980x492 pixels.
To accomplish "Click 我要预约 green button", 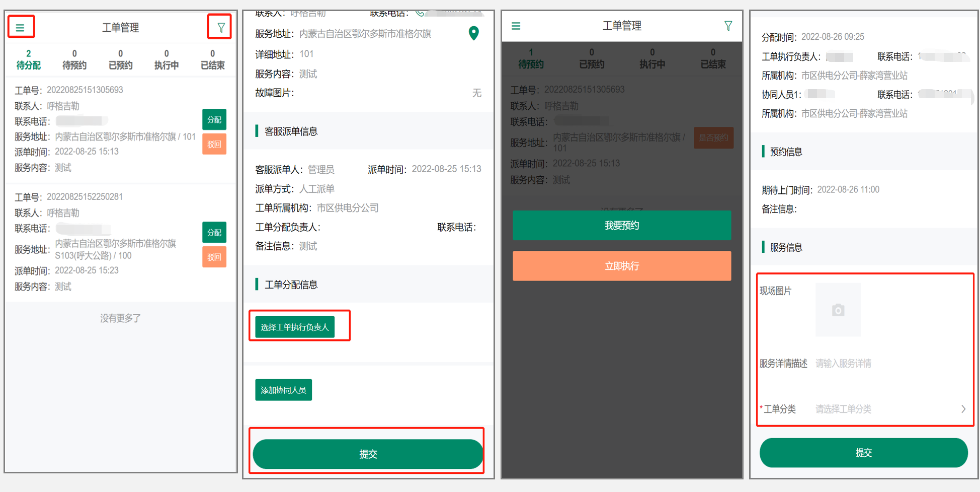I will (622, 225).
